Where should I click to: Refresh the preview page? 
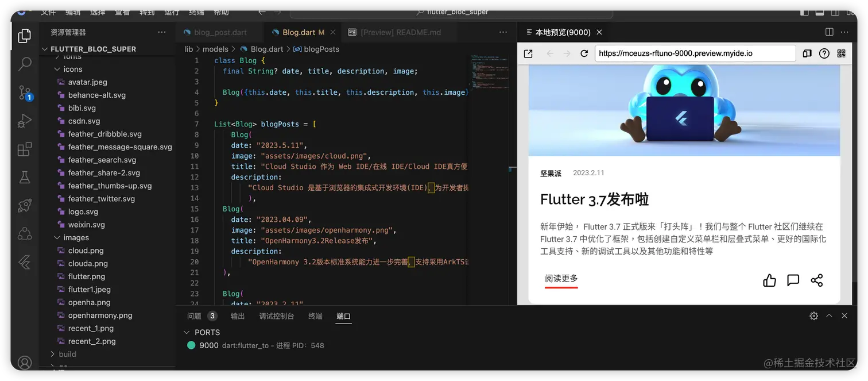584,53
